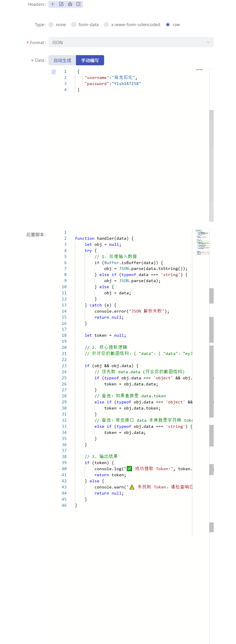Click the "} catch (e) {" line
The width and height of the screenshot is (236, 644).
[101, 305]
